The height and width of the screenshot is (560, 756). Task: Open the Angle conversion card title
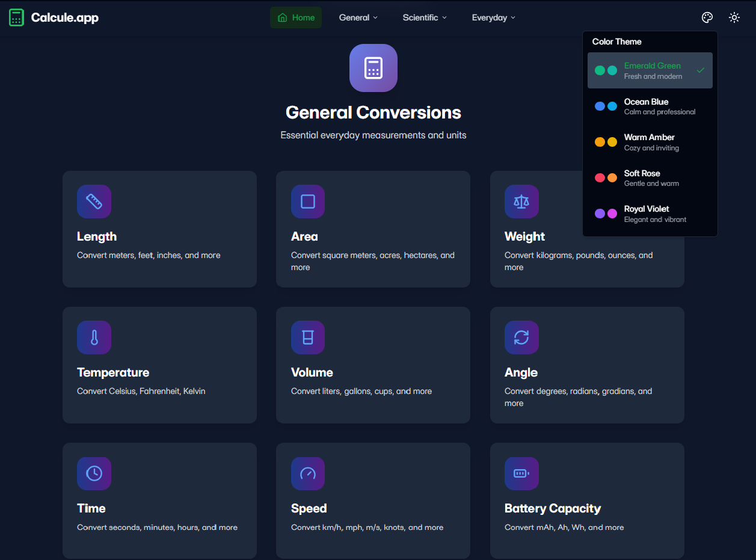tap(521, 372)
